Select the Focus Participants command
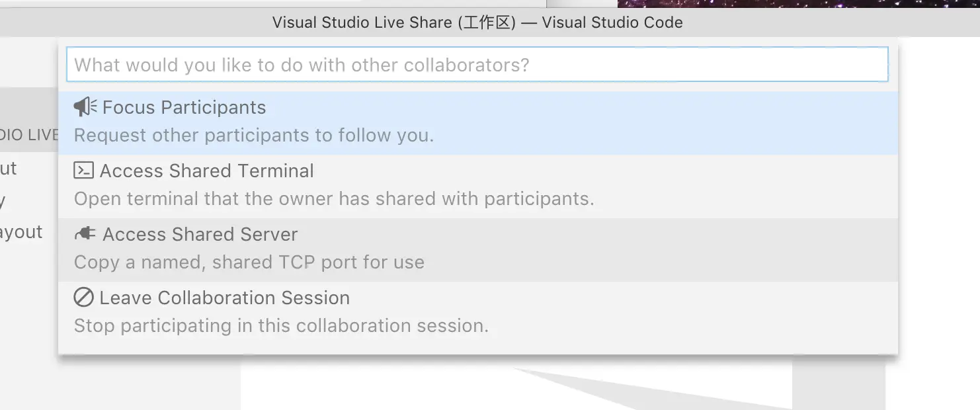This screenshot has width=980, height=410. coord(184,107)
